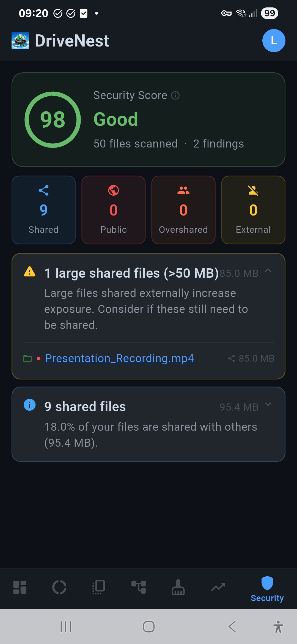Expand the 9 shared files finding
The image size is (297, 644).
pos(268,404)
